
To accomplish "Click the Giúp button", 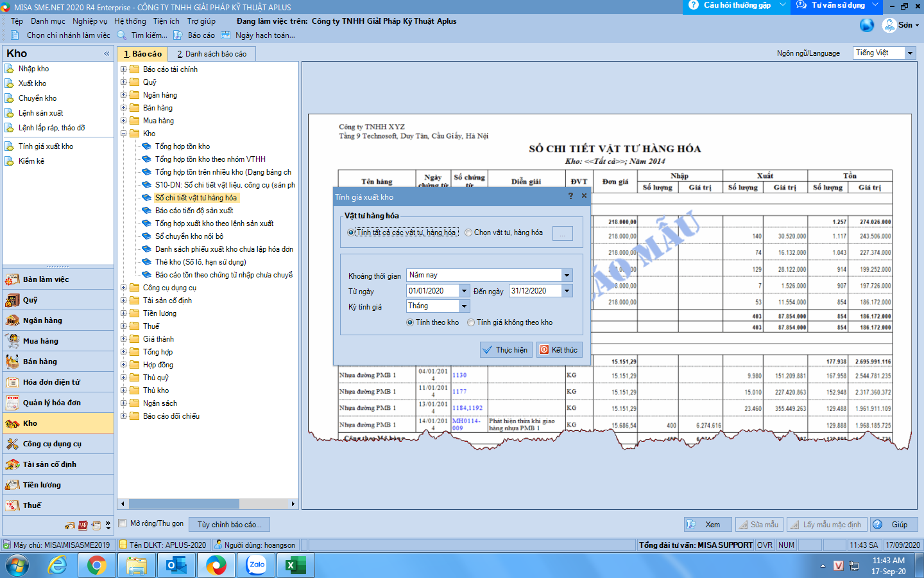I will pyautogui.click(x=894, y=525).
